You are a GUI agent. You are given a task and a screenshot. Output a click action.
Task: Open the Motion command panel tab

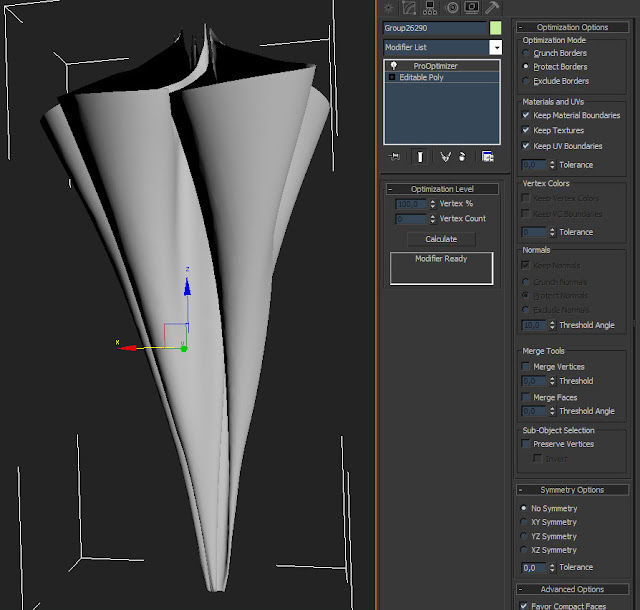(x=451, y=8)
